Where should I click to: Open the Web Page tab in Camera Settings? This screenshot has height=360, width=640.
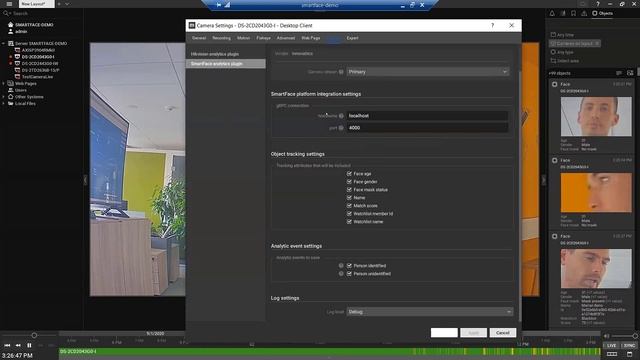pyautogui.click(x=311, y=38)
